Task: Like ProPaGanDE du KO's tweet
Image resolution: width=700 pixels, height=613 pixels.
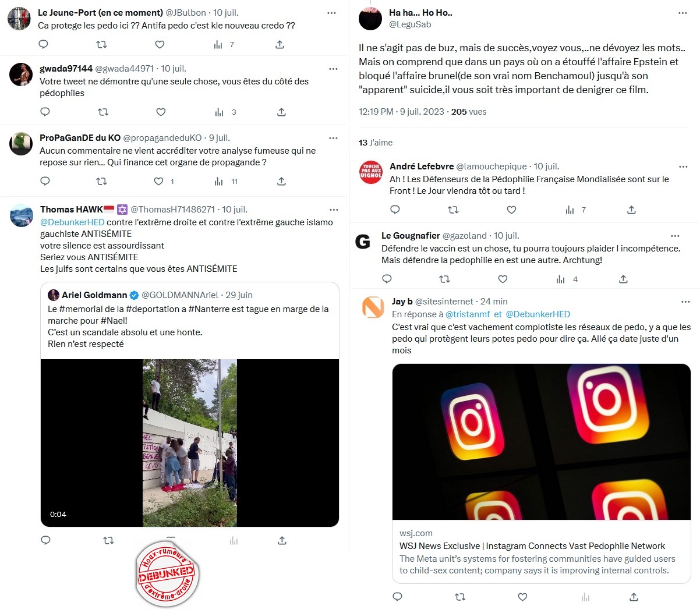Action: point(158,181)
